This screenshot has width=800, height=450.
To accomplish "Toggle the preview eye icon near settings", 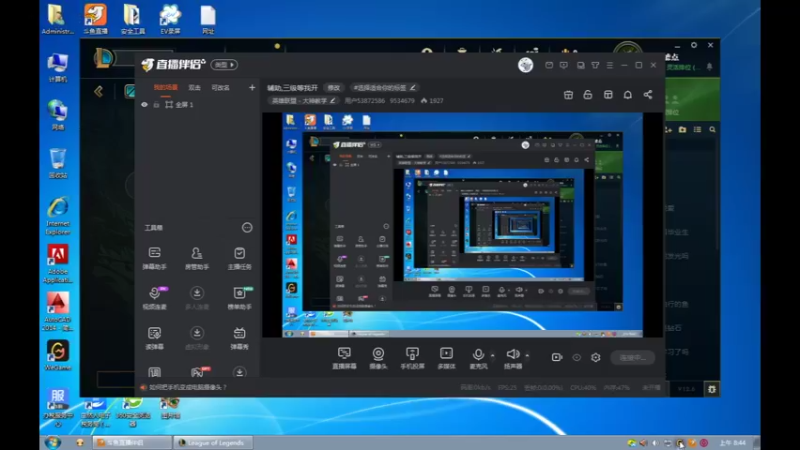I will (577, 358).
